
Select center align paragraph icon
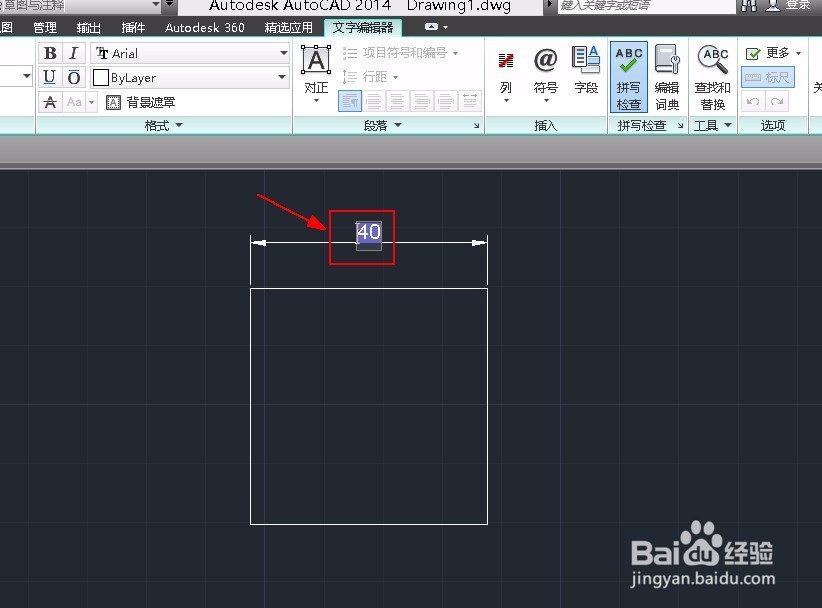tap(397, 101)
